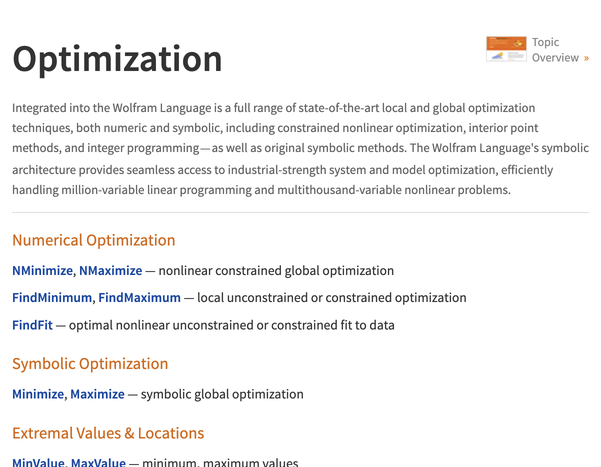Click the Optimization page title
The image size is (601, 467).
[117, 59]
